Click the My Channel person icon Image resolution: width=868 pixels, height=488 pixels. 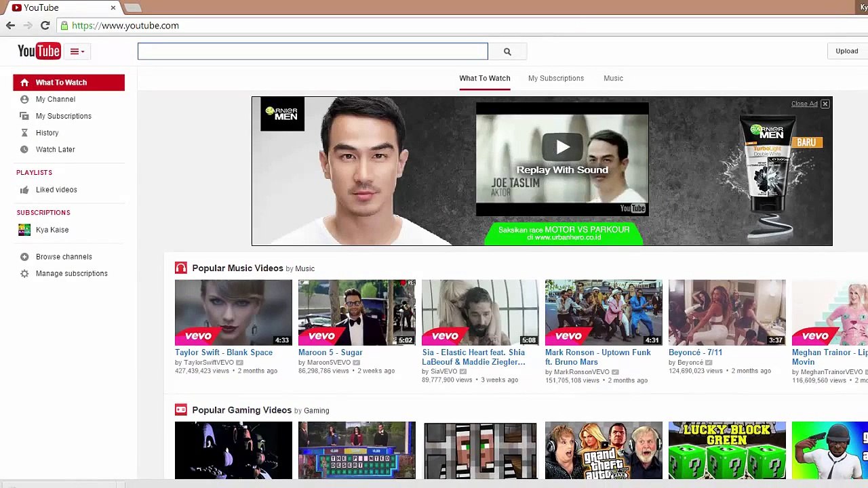pyautogui.click(x=24, y=99)
